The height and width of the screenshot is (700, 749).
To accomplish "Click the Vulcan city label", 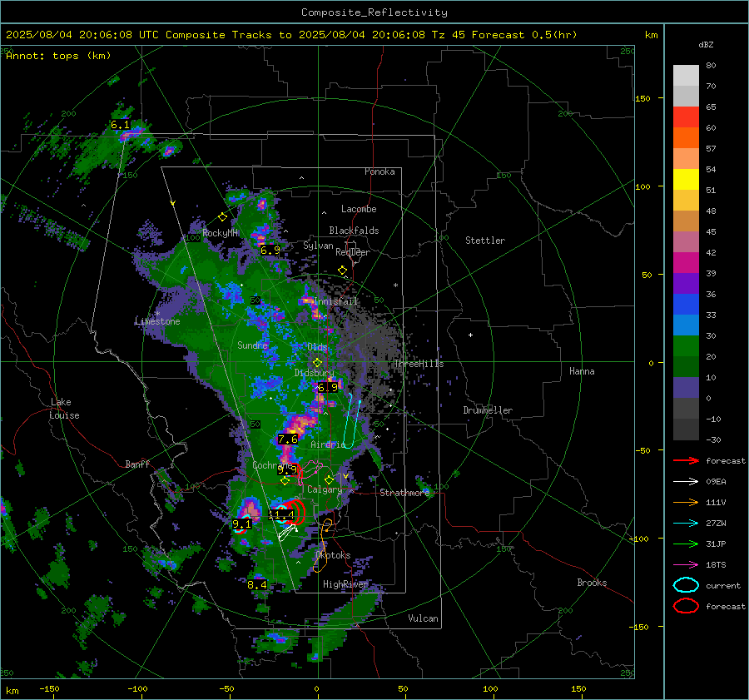I will pos(423,618).
